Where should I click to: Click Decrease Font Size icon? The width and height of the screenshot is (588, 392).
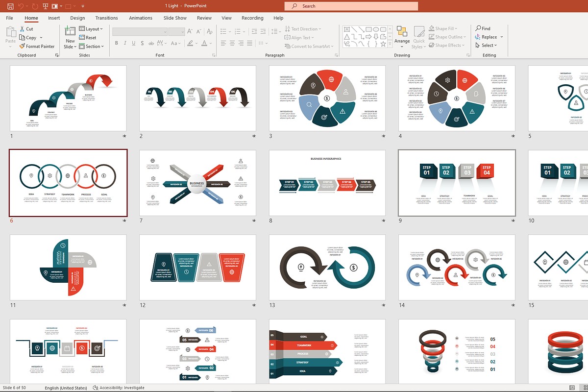(x=199, y=31)
